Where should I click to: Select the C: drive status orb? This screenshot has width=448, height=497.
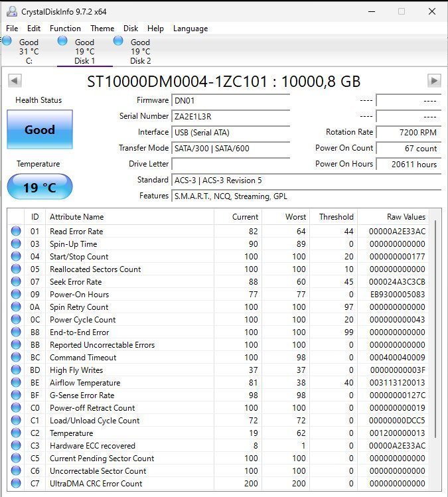[7, 41]
